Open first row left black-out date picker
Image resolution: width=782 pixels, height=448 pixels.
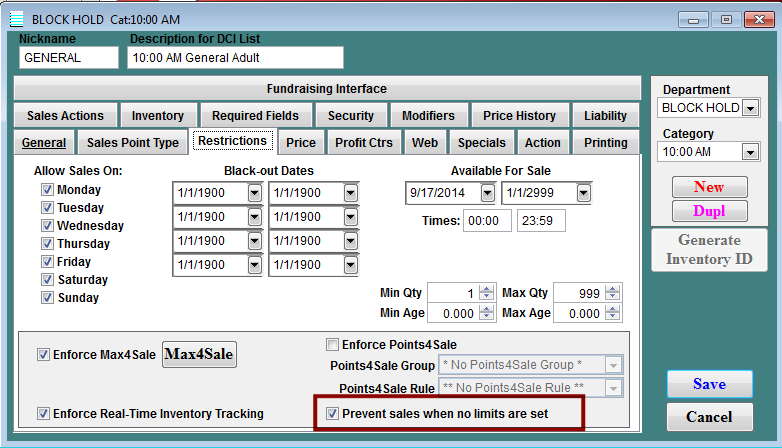tap(254, 193)
